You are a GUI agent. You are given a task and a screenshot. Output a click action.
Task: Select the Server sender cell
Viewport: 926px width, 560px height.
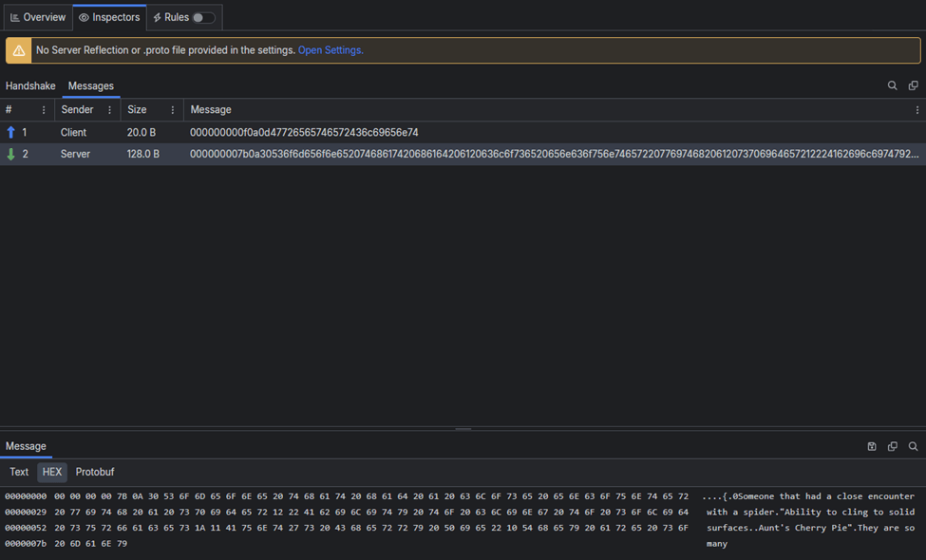tap(75, 154)
